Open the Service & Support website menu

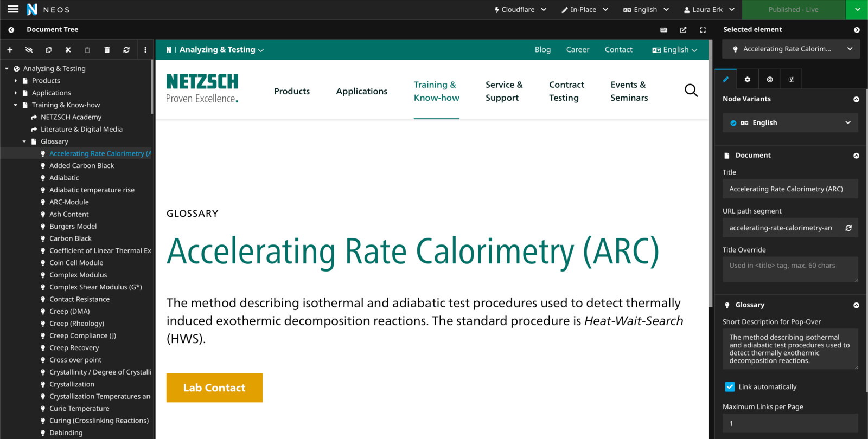pos(504,91)
